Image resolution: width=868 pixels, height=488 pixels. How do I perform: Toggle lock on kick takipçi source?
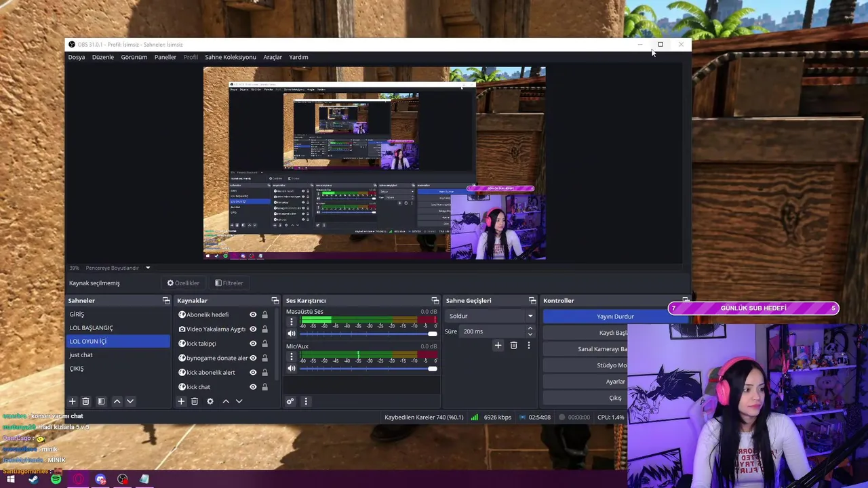(x=264, y=344)
